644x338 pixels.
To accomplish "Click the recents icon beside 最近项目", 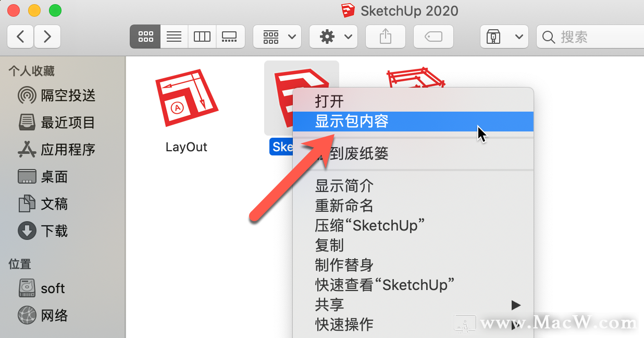I will [27, 123].
